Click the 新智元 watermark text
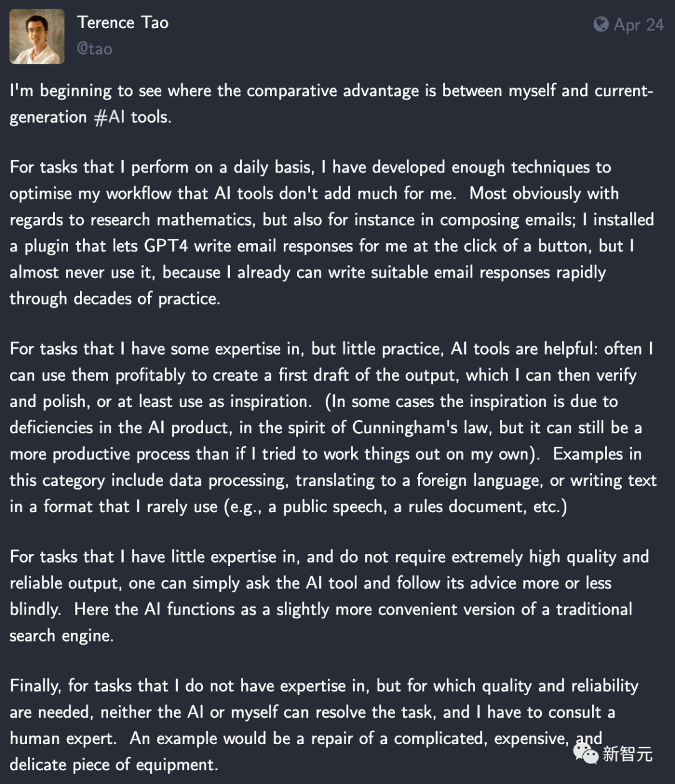This screenshot has width=675, height=784. [x=627, y=754]
